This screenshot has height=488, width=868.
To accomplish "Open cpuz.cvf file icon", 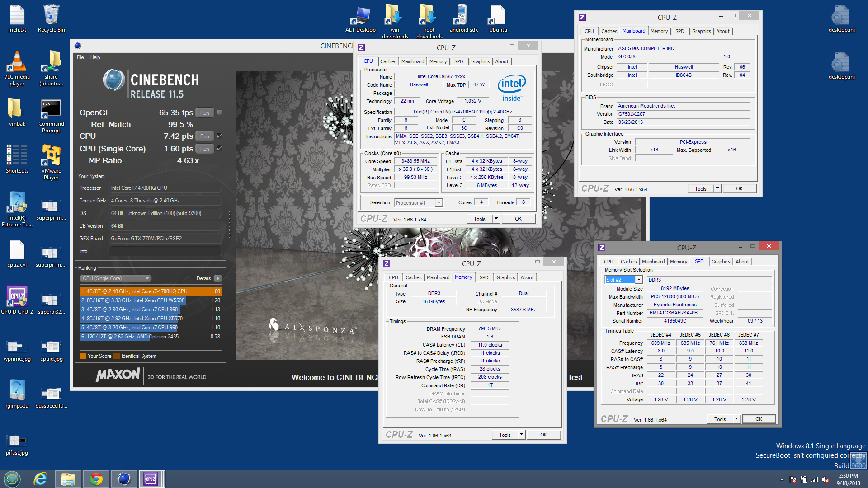I will [17, 253].
